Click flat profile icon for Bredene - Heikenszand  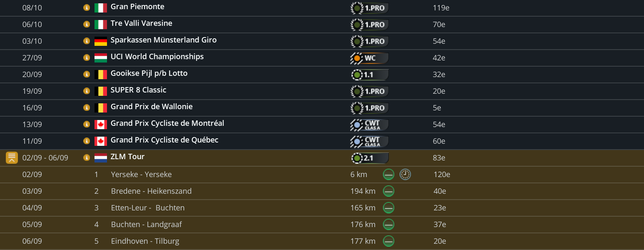tap(388, 191)
